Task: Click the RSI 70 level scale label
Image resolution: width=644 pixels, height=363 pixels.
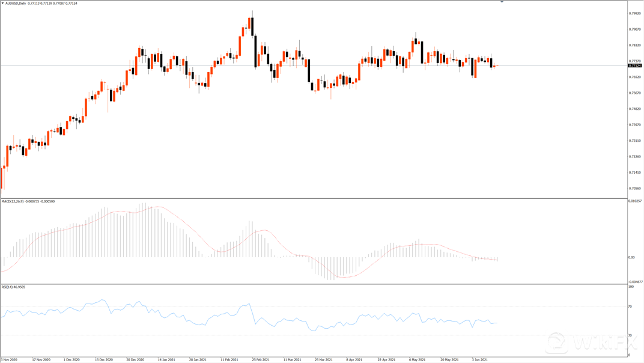Action: click(x=630, y=307)
